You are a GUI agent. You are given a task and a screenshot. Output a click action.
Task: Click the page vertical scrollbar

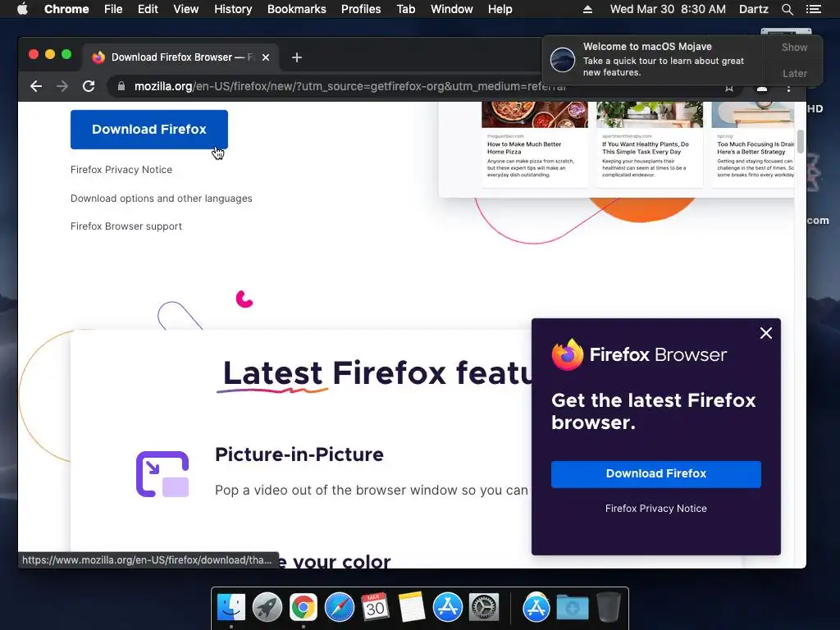(801, 141)
